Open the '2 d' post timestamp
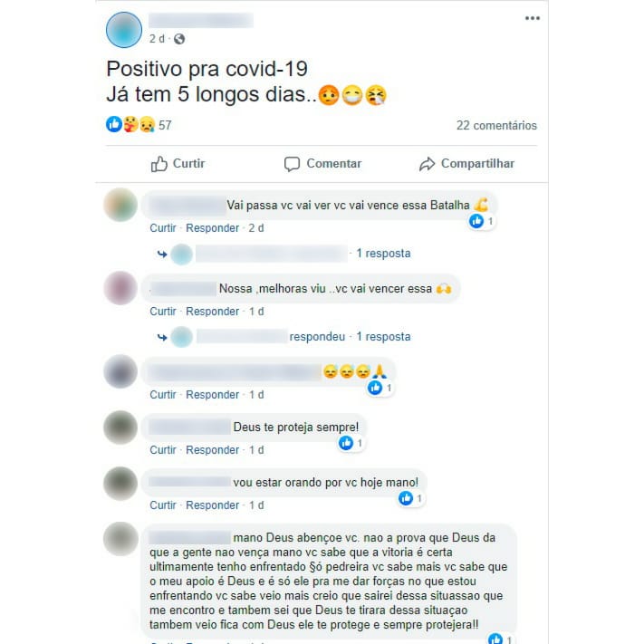The height and width of the screenshot is (644, 644). tap(157, 39)
